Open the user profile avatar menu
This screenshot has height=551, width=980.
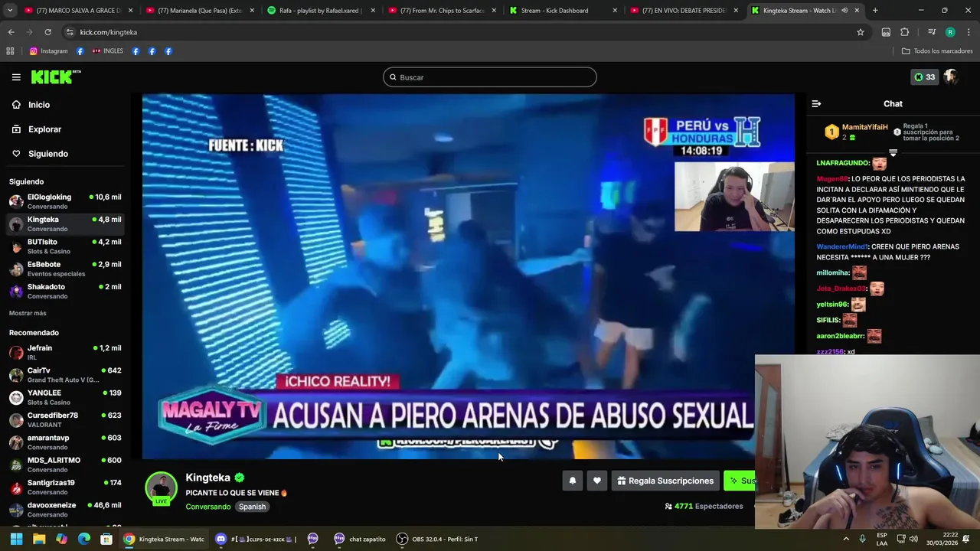[951, 77]
